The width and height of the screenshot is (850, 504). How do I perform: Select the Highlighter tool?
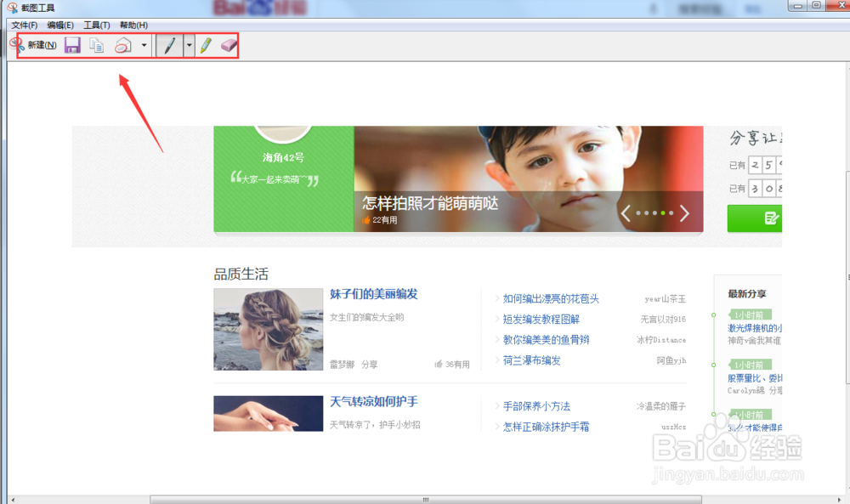point(205,45)
